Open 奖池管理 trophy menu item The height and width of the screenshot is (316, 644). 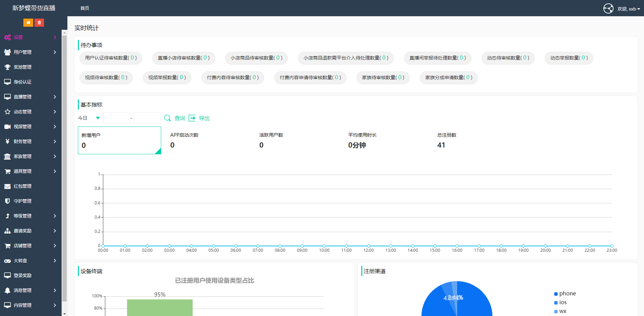(x=22, y=67)
